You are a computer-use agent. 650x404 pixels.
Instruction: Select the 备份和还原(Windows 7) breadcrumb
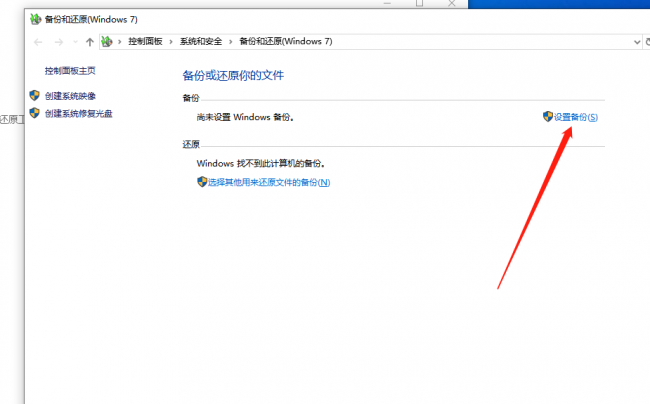[x=286, y=41]
